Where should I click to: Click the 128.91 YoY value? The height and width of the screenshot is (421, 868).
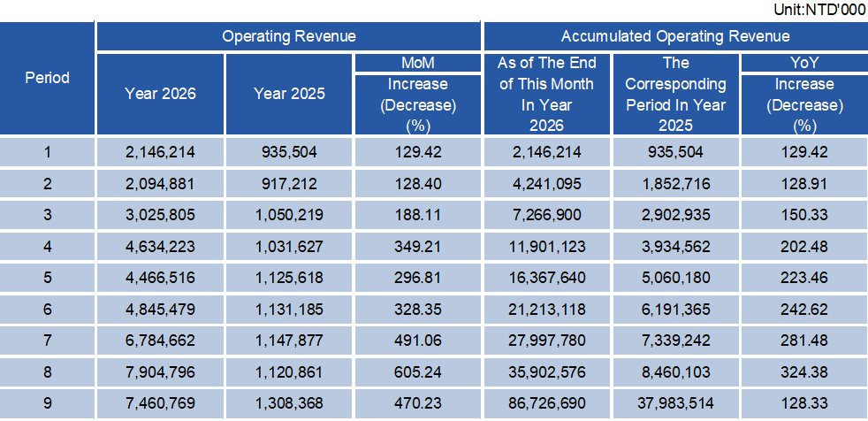(x=804, y=183)
